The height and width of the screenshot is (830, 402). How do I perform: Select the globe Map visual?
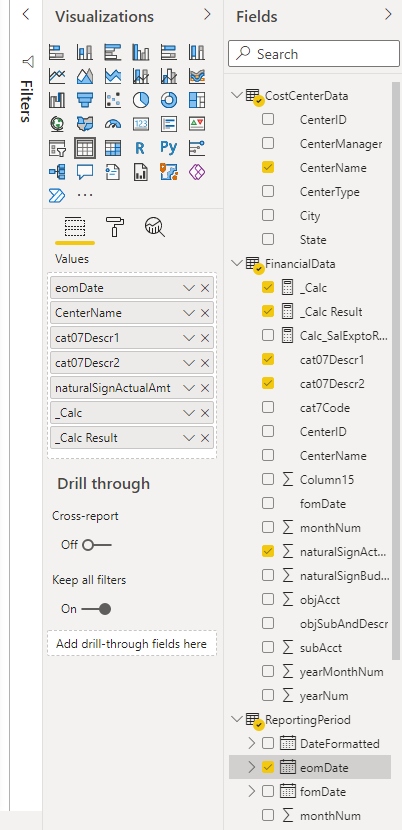coord(57,124)
